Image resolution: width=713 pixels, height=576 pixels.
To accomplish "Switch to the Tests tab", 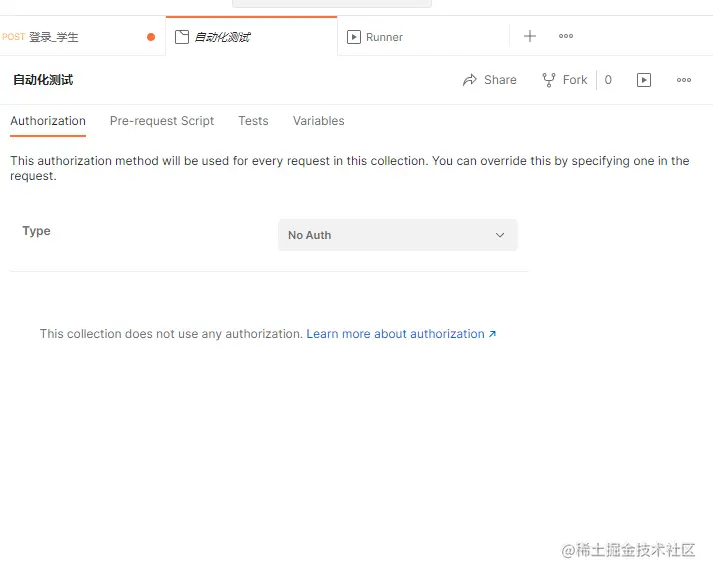I will click(x=253, y=121).
